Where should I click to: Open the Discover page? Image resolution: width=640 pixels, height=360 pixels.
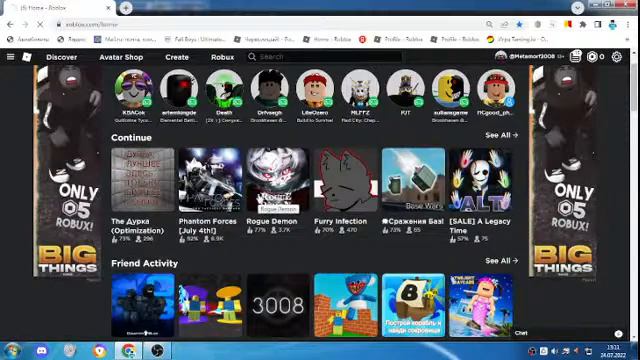click(x=62, y=57)
